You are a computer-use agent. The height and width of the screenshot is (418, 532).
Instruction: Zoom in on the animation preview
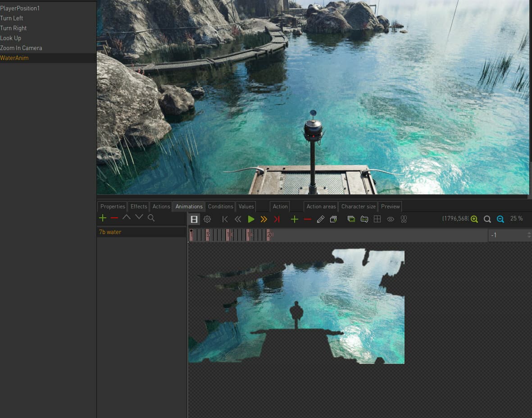(474, 219)
